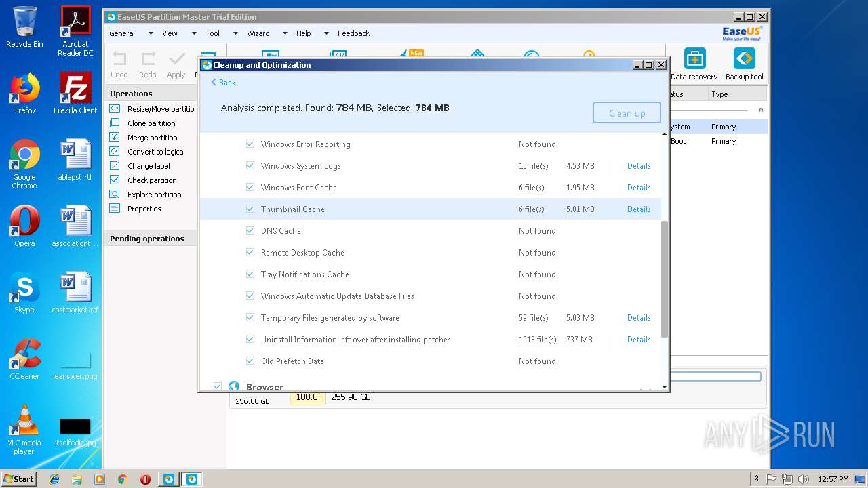Open the Feedback menu item
Viewport: 868px width, 488px height.
354,33
